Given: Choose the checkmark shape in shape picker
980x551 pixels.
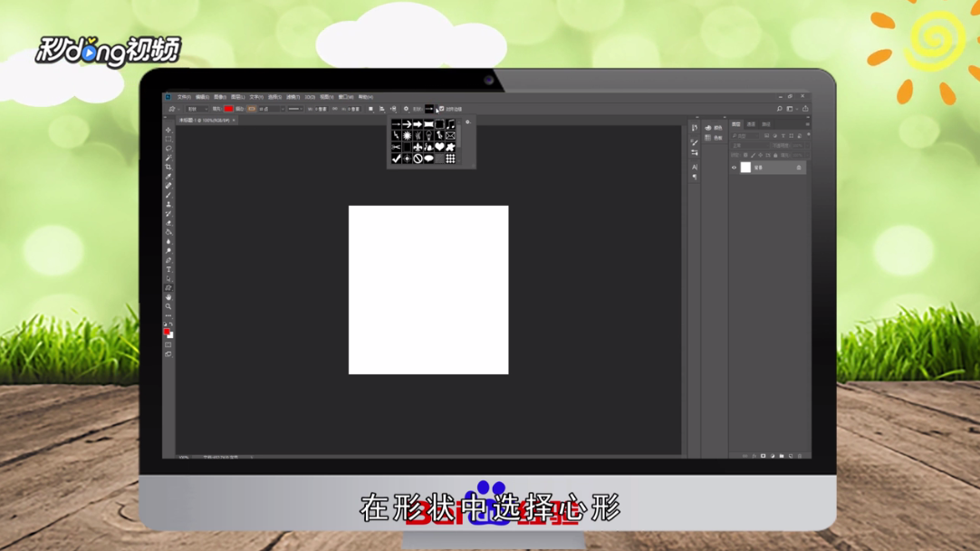Looking at the screenshot, I should [x=396, y=159].
